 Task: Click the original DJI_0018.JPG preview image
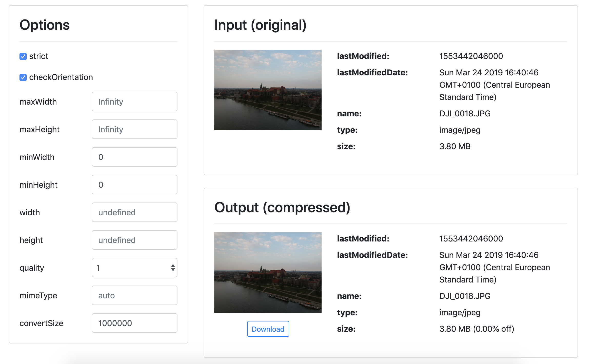[x=268, y=90]
